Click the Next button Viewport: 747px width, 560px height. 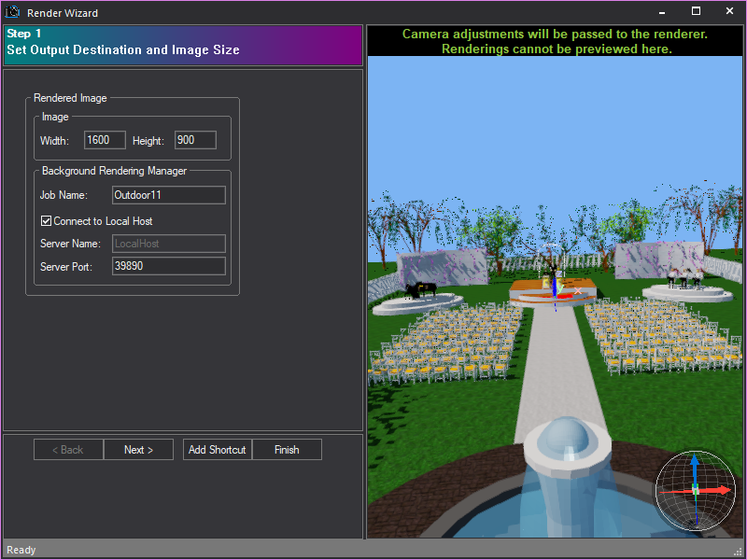(138, 449)
